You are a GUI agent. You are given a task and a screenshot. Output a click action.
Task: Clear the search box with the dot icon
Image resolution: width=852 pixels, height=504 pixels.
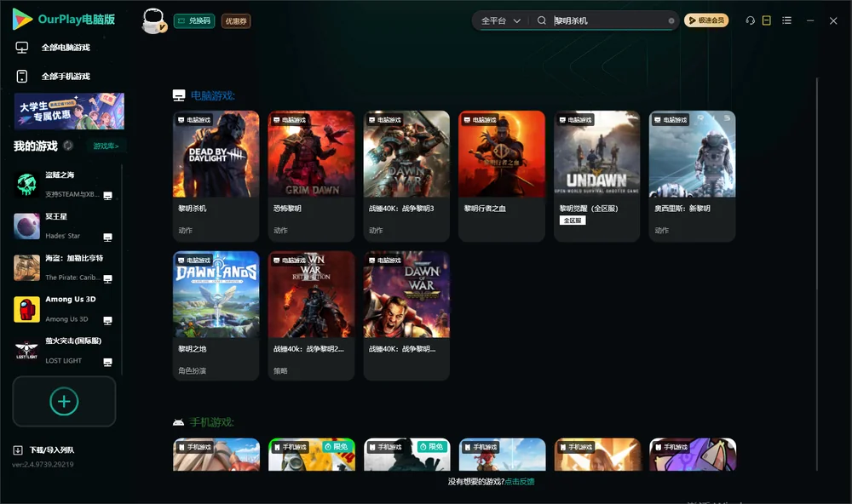click(x=671, y=20)
